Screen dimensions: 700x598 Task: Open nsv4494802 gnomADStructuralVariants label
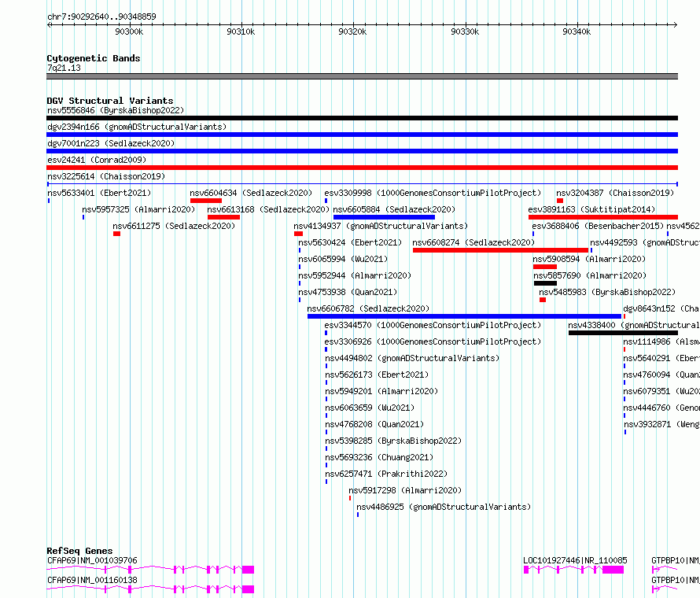pyautogui.click(x=412, y=358)
